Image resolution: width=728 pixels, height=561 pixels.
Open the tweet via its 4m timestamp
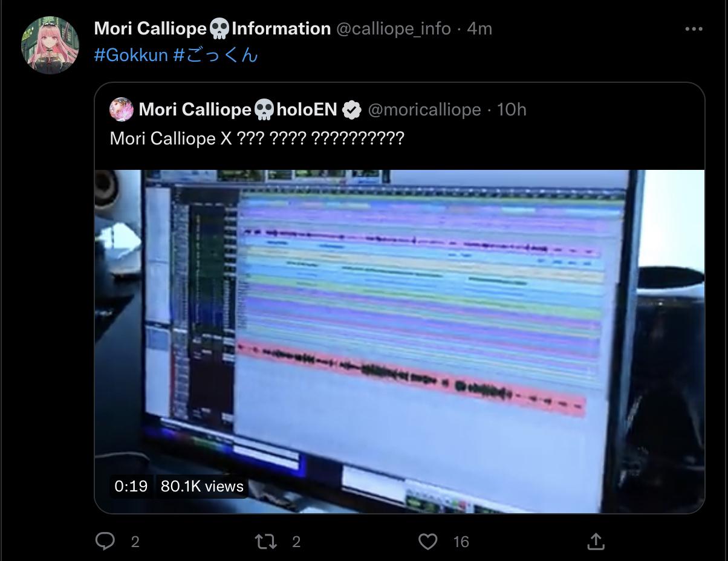[x=479, y=28]
